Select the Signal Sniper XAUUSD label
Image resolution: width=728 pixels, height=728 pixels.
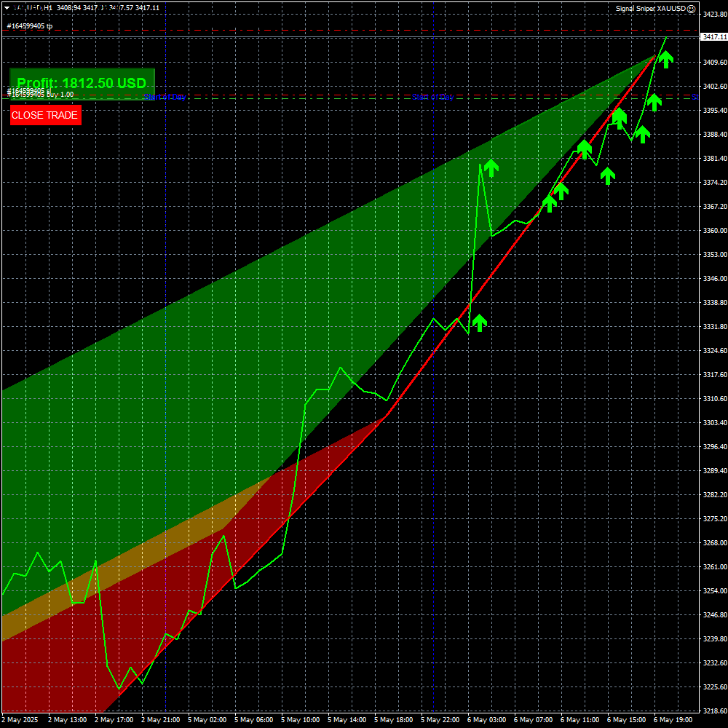click(650, 8)
